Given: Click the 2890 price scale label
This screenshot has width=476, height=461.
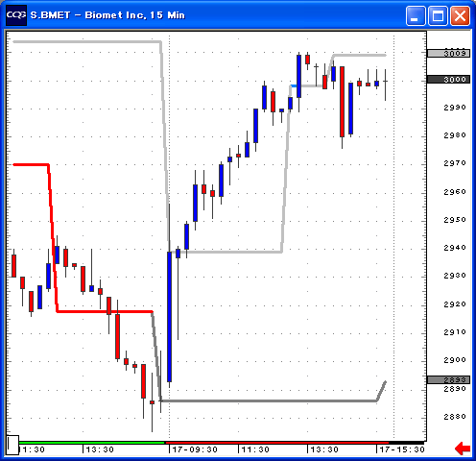Looking at the screenshot, I should (x=455, y=389).
